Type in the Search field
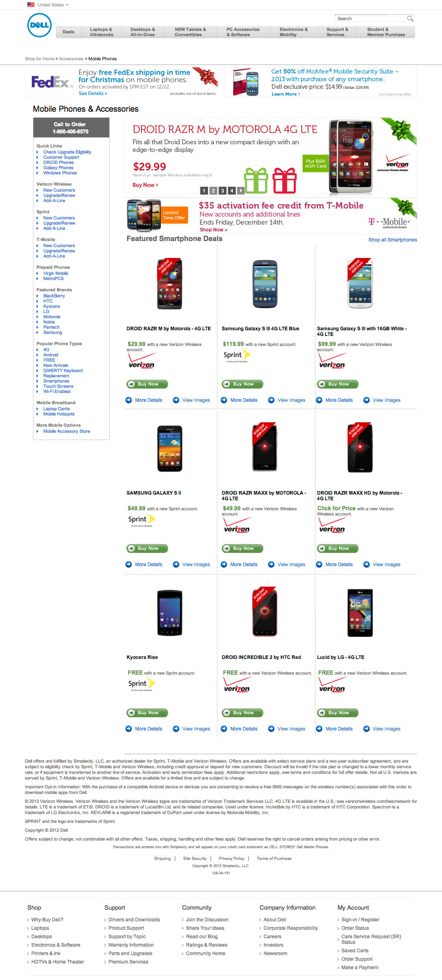The height and width of the screenshot is (980, 442). coord(370,18)
